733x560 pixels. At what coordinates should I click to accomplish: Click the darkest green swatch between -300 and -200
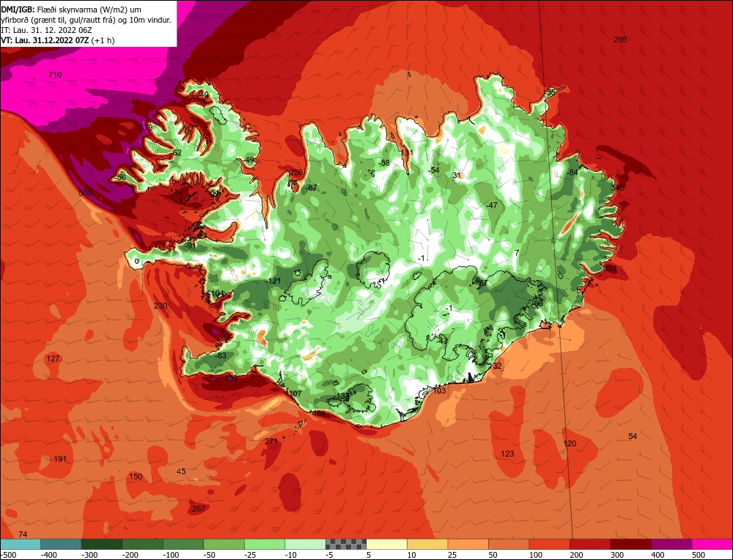(102, 545)
